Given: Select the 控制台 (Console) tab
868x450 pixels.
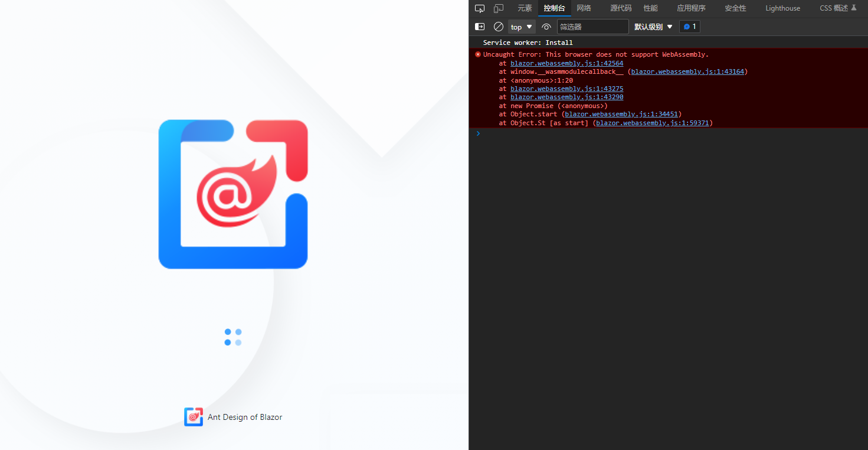Looking at the screenshot, I should coord(554,8).
